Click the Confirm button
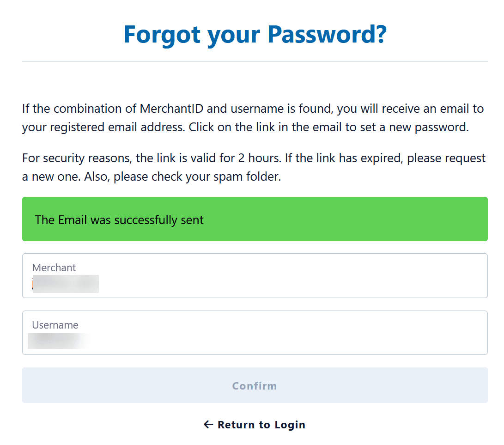Screen dimensions: 504x445 [255, 385]
